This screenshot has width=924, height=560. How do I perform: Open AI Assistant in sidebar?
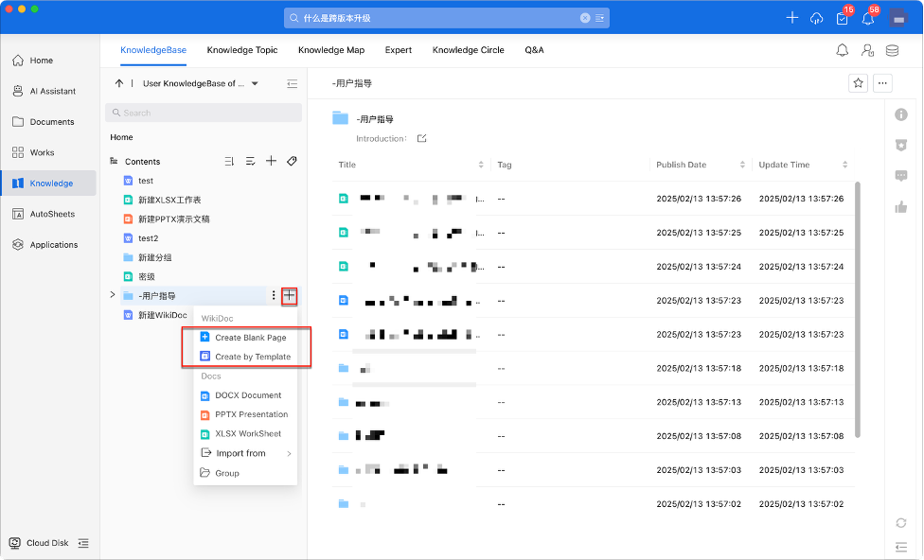point(52,91)
